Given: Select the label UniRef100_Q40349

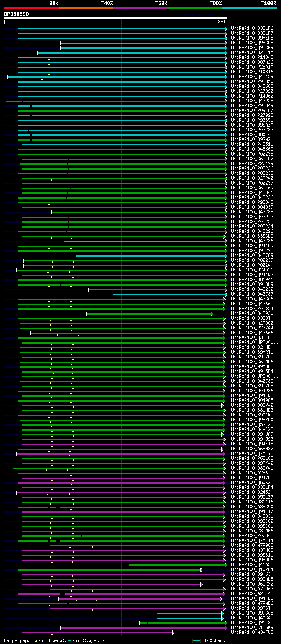Looking at the screenshot, I should pyautogui.click(x=252, y=618).
